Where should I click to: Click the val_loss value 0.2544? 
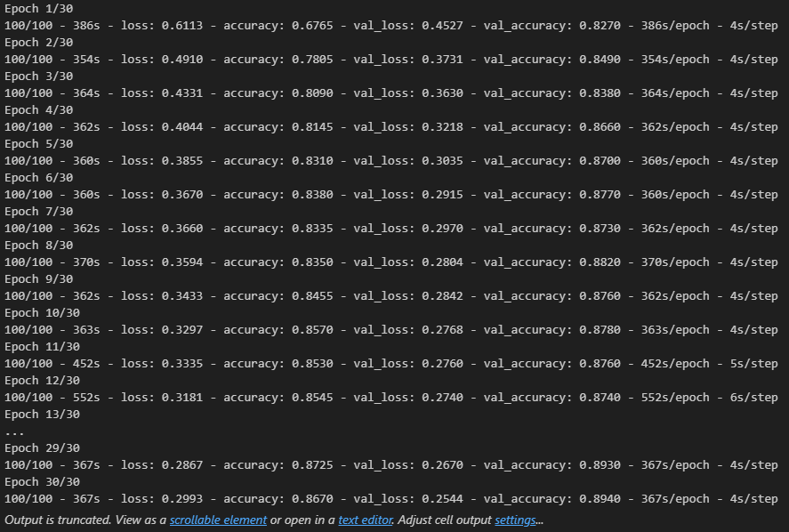pos(442,499)
